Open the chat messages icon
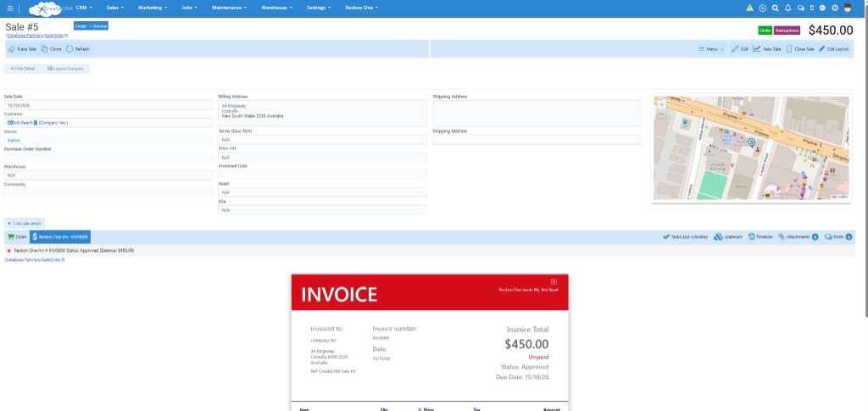 [x=800, y=8]
